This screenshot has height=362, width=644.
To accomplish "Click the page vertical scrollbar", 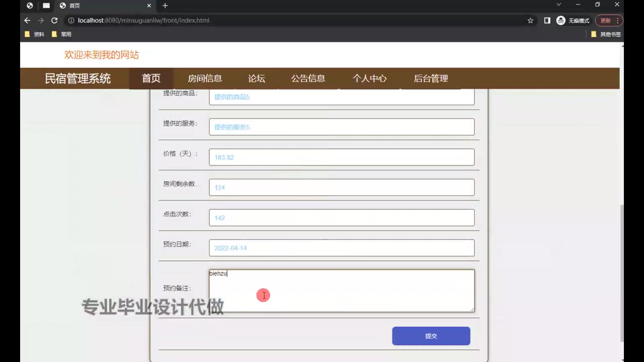I will tap(622, 273).
